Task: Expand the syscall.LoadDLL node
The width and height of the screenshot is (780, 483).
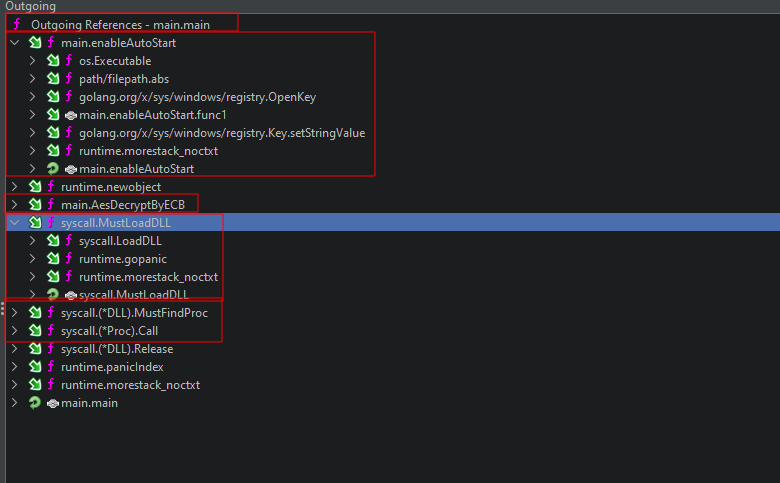Action: click(x=32, y=241)
